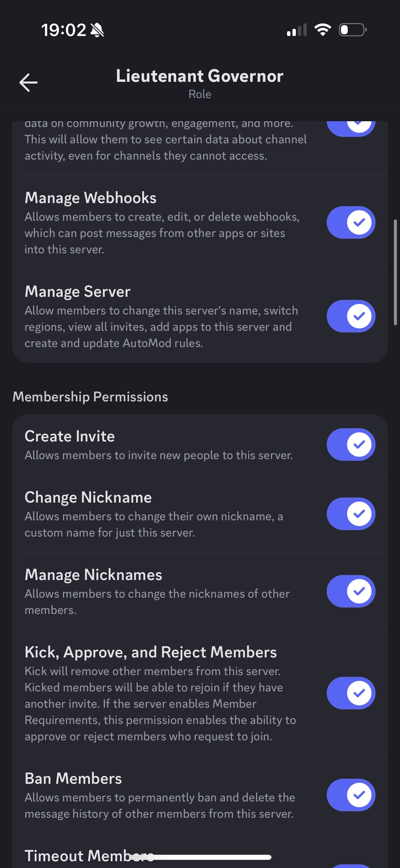The width and height of the screenshot is (400, 868).
Task: Disable the Manage Nicknames permission
Action: (351, 591)
